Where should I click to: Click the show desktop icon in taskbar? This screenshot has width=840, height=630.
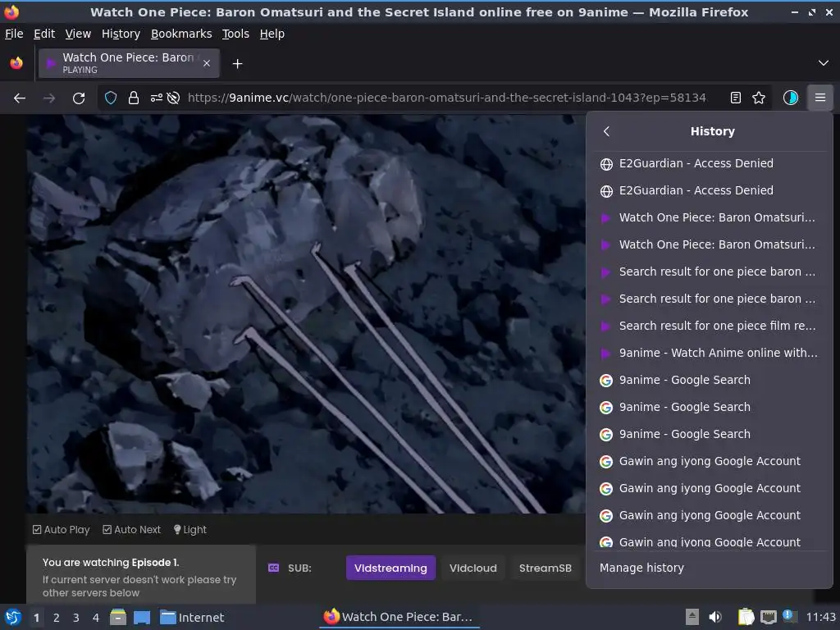(x=142, y=618)
